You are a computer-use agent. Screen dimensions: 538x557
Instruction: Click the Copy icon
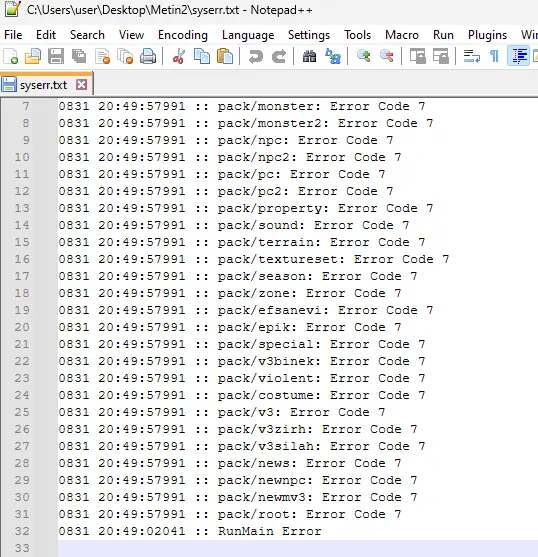tap(202, 56)
